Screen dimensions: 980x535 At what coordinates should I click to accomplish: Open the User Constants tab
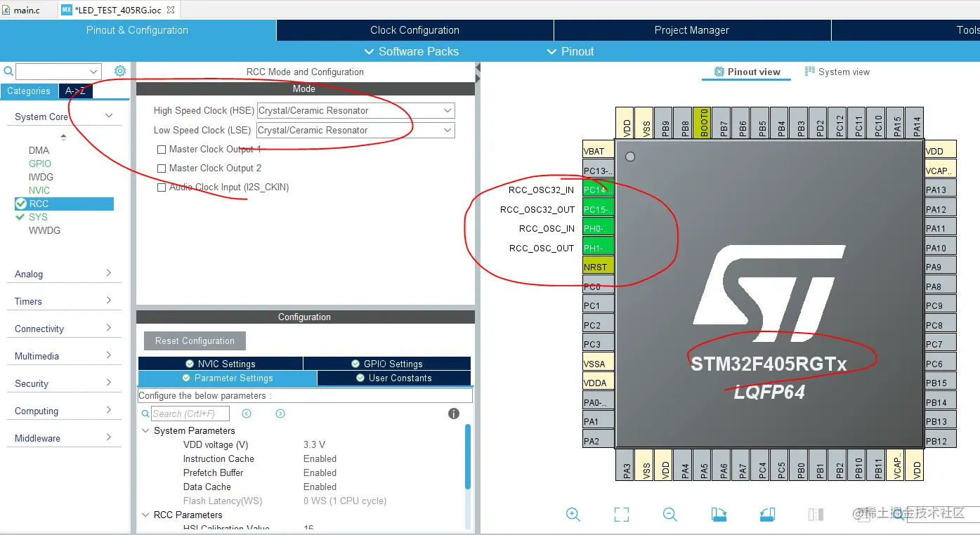click(x=394, y=378)
